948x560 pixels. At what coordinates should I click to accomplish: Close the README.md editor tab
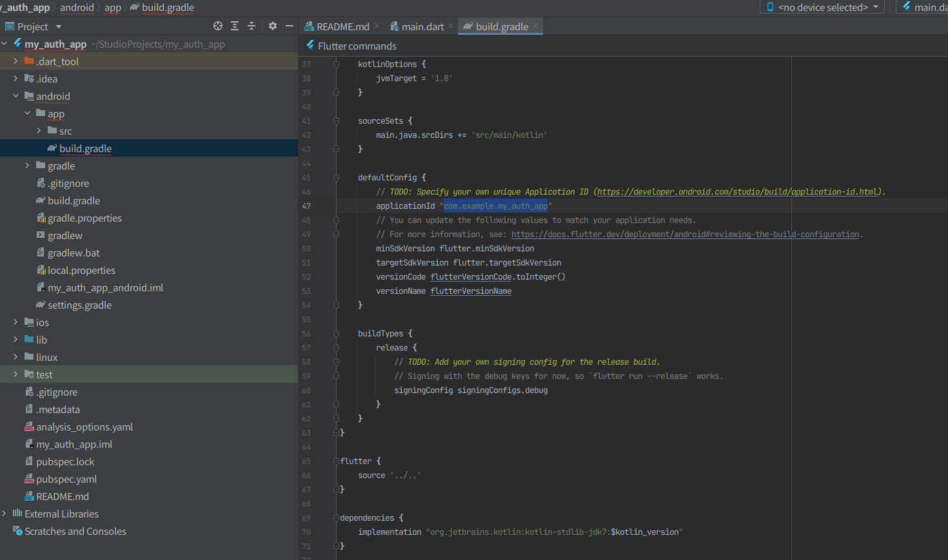click(377, 26)
